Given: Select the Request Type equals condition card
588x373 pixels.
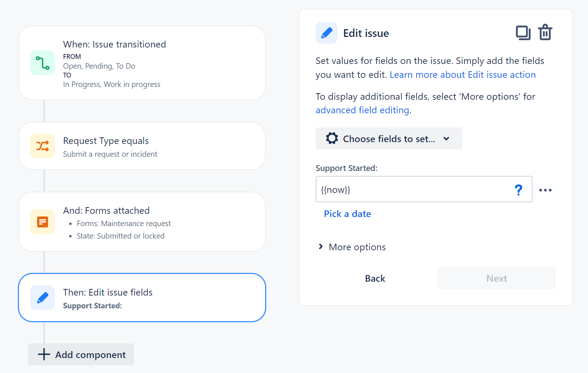Looking at the screenshot, I should coord(142,146).
